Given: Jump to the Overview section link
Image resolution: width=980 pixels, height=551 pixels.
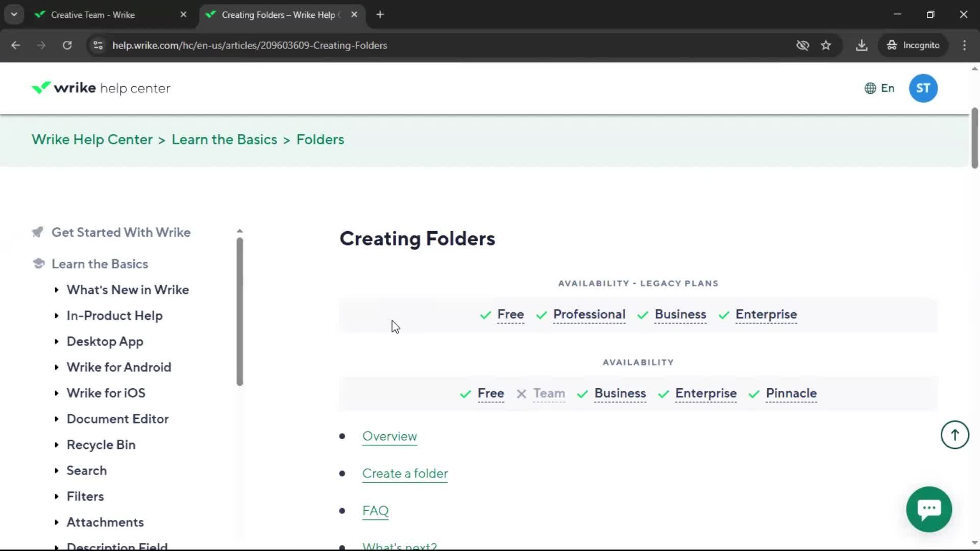Looking at the screenshot, I should pyautogui.click(x=389, y=436).
